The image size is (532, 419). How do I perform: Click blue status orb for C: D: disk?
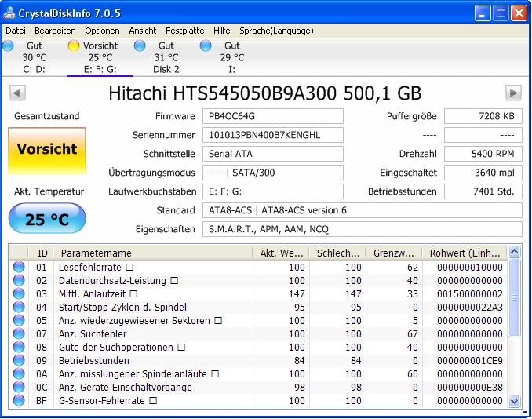tap(8, 46)
